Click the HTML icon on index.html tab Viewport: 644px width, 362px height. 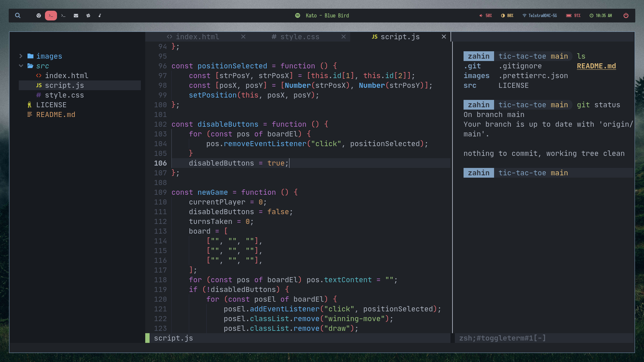(x=169, y=37)
